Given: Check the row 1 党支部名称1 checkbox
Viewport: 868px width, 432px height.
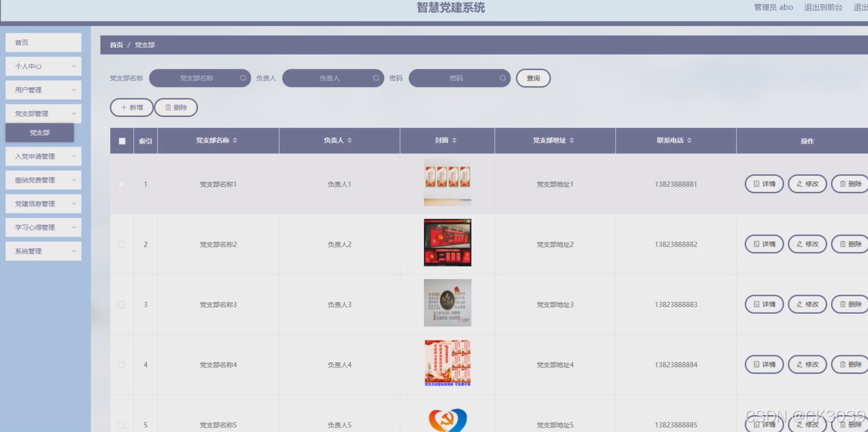Looking at the screenshot, I should (121, 184).
